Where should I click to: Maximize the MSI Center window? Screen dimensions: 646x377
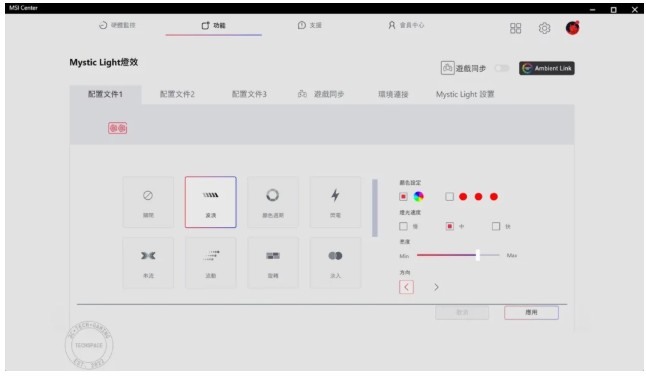[x=613, y=9]
